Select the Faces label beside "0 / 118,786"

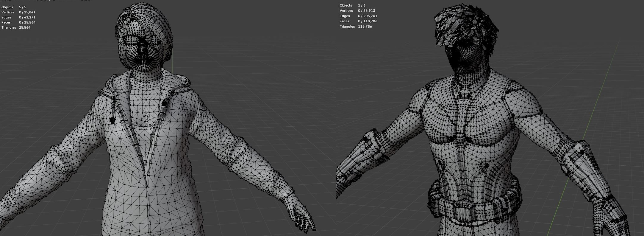pos(344,21)
